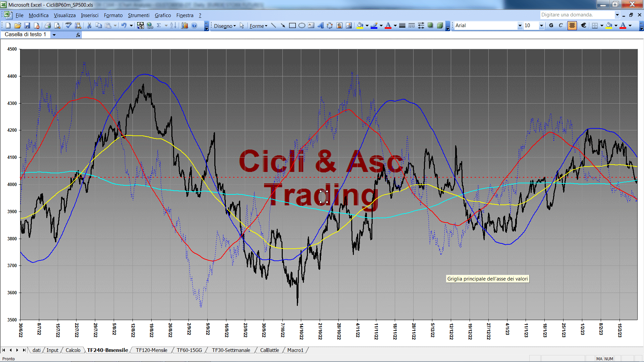Select the Rectangle shape tool
The image size is (644, 362).
(x=292, y=25)
